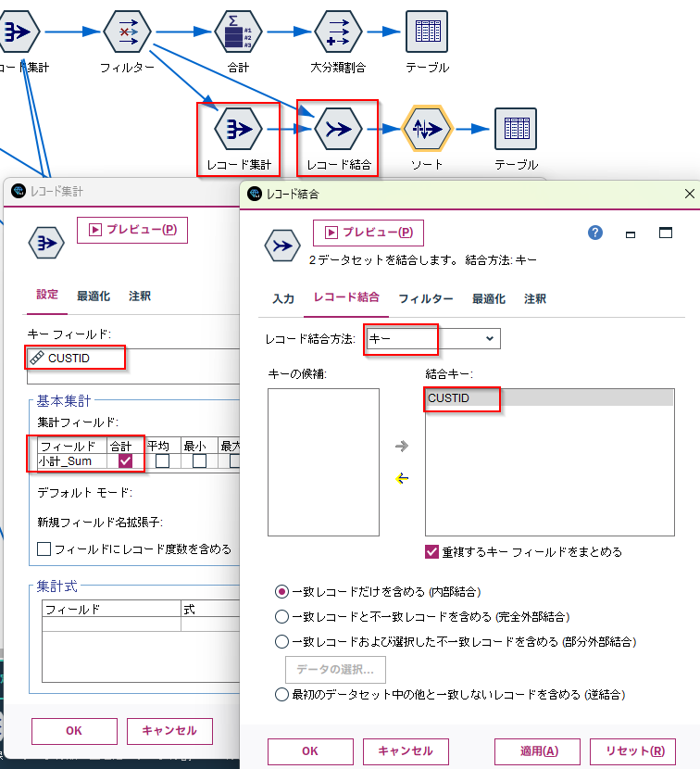Check 平均 checkbox for 小計_Sum
700x769 pixels.
tap(162, 461)
